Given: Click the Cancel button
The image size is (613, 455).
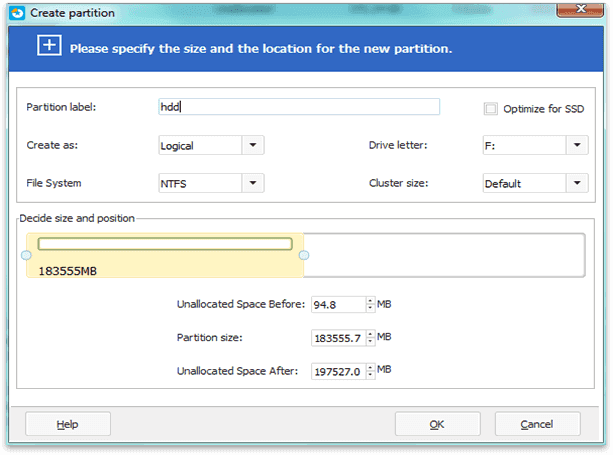Looking at the screenshot, I should (538, 424).
